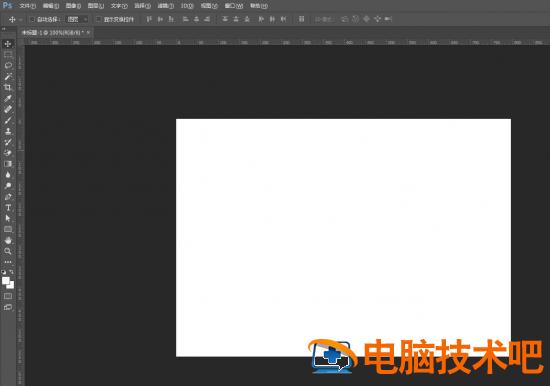Enable the auto-select checkbox in options bar

tap(32, 19)
